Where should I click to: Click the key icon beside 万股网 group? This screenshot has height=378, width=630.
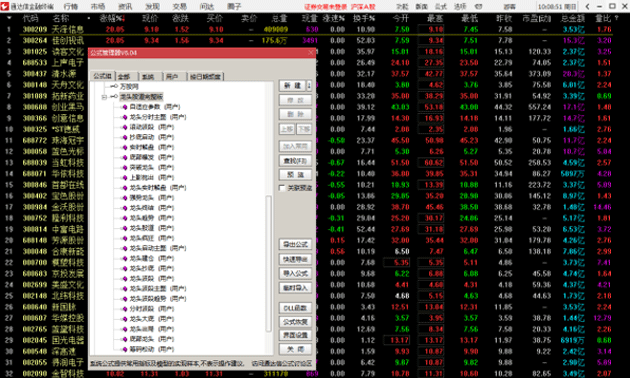[114, 86]
